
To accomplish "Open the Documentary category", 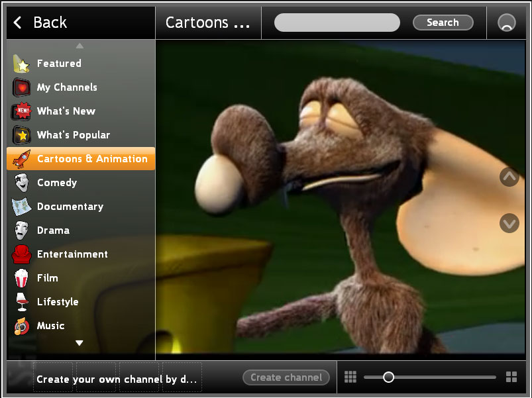I will 81,207.
